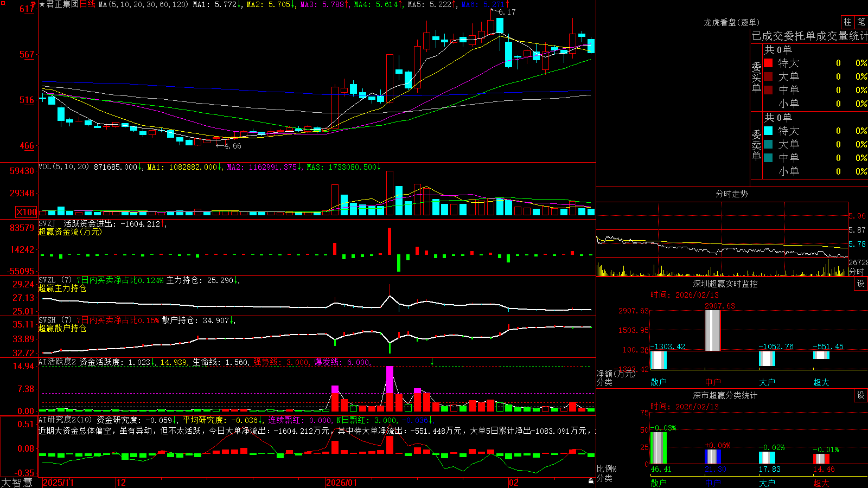Click the 超赢主力持仓 indicator label

pos(62,288)
